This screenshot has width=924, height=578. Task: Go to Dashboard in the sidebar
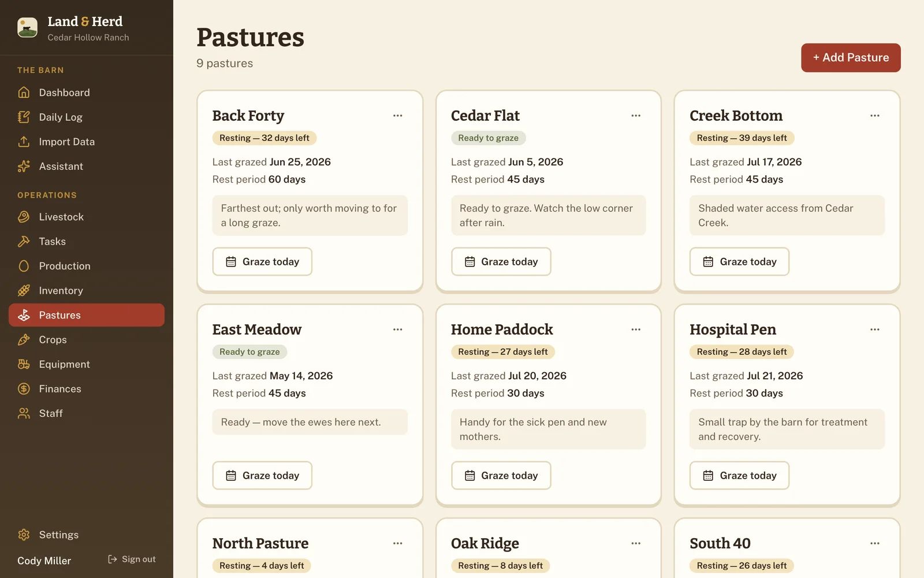(87, 92)
